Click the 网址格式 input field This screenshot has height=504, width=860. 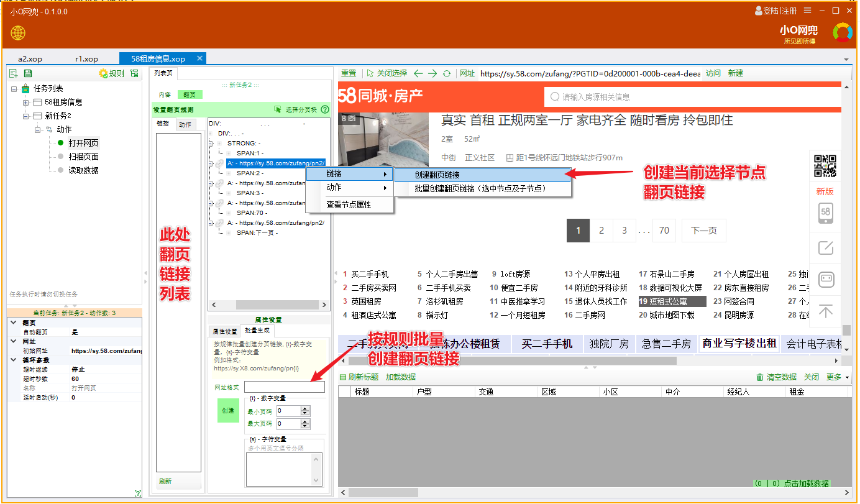coord(285,387)
